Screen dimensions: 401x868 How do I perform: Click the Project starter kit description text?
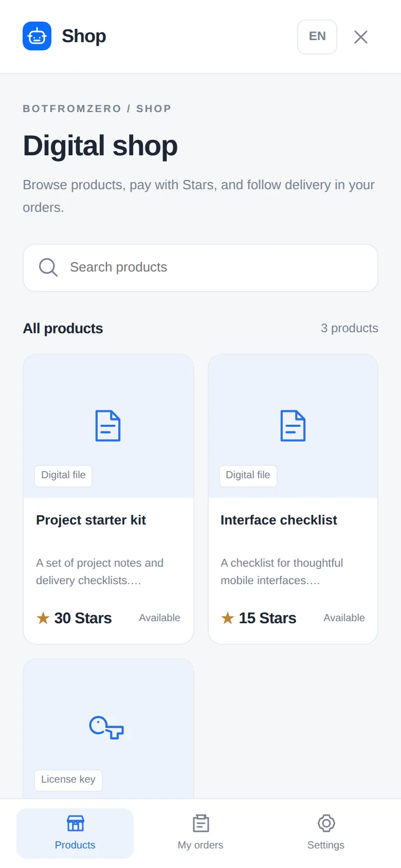point(100,572)
